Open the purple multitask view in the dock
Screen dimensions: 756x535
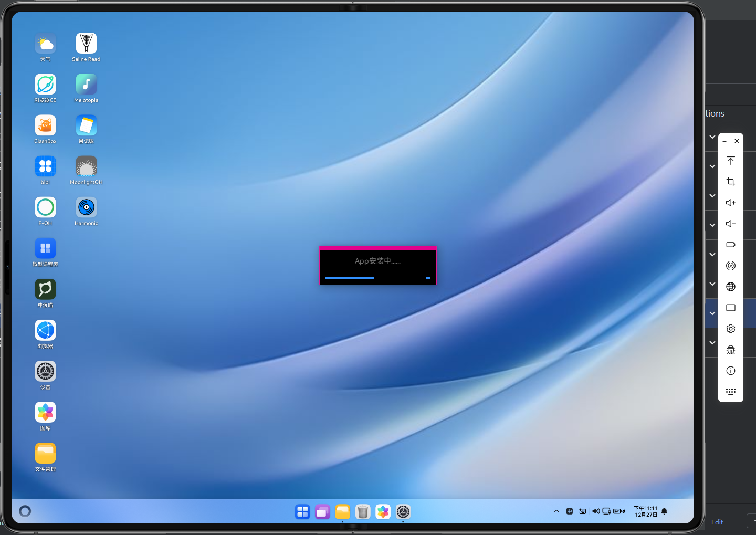point(322,511)
